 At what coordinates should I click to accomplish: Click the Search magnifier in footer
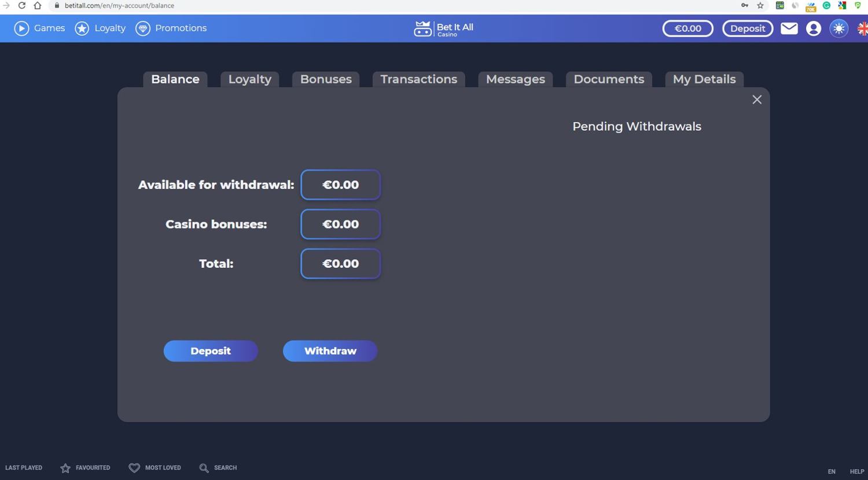(x=204, y=468)
